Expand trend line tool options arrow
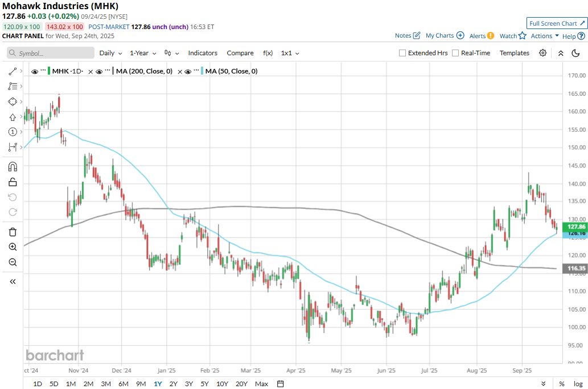This screenshot has width=588, height=389. (21, 71)
